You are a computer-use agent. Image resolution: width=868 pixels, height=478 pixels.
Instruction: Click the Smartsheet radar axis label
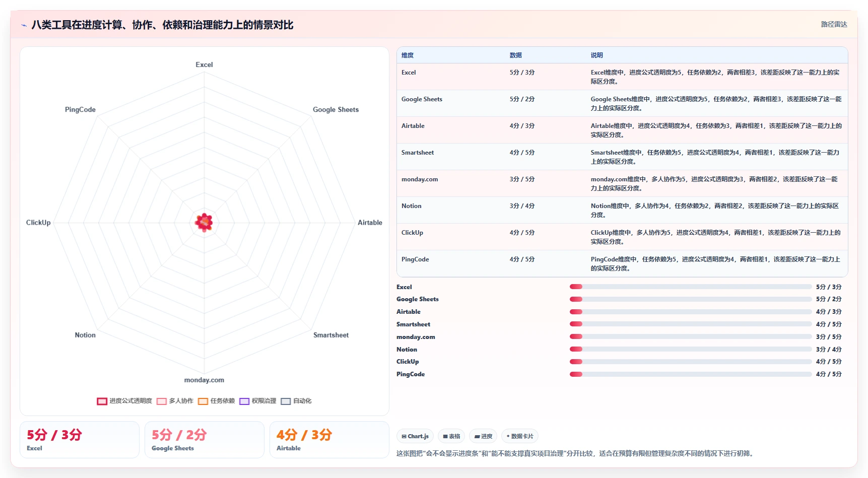coord(331,335)
